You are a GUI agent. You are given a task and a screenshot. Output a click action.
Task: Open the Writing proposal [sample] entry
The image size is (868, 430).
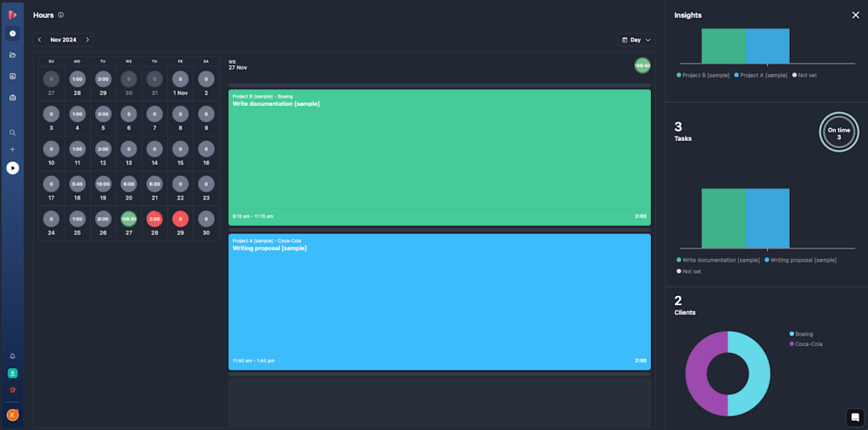tap(440, 302)
